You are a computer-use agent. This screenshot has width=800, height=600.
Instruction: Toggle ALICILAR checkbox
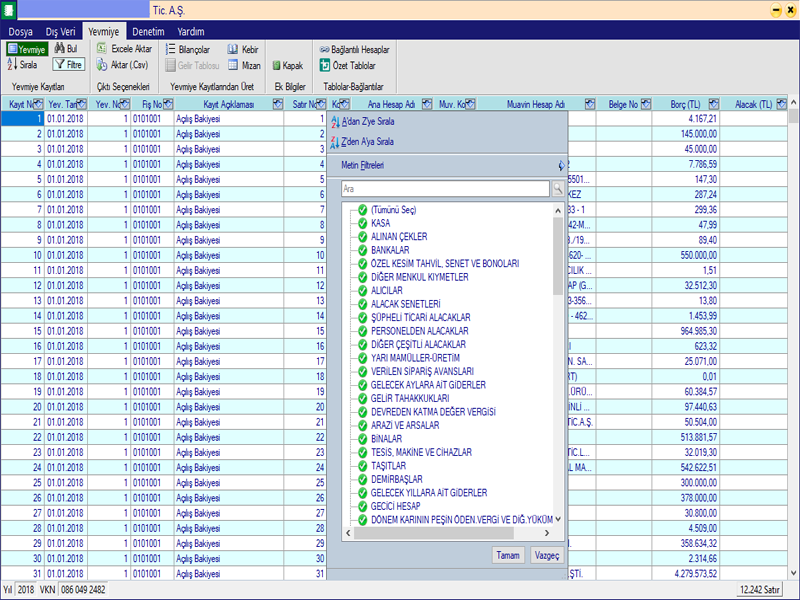(x=362, y=290)
